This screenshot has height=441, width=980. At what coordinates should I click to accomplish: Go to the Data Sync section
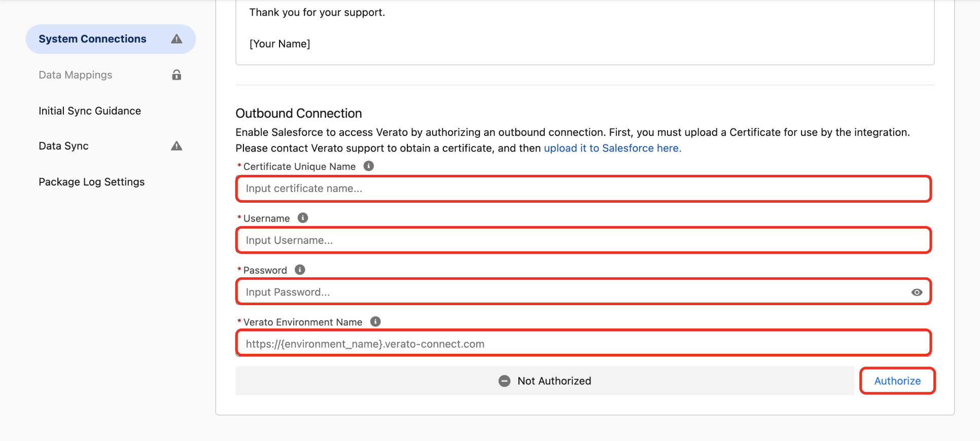(63, 146)
